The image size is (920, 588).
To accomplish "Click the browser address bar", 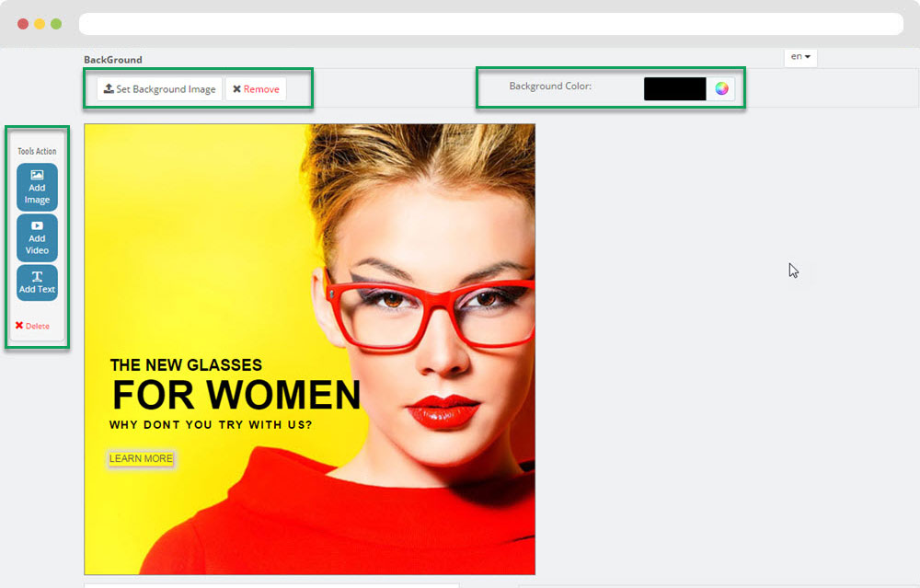I will [491, 24].
